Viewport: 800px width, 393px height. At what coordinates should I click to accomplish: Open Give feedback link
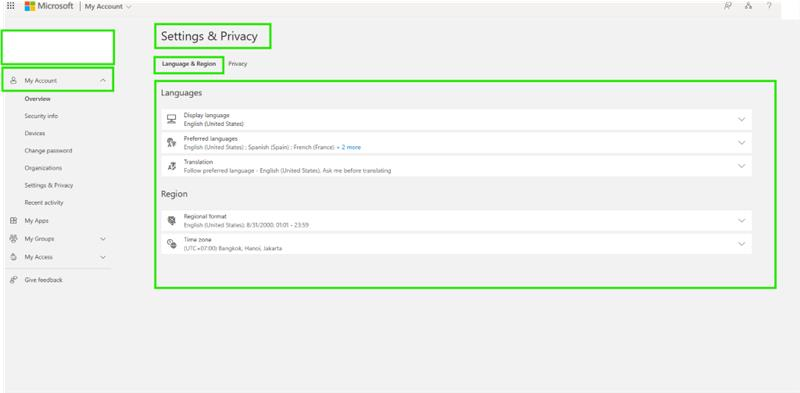(43, 280)
